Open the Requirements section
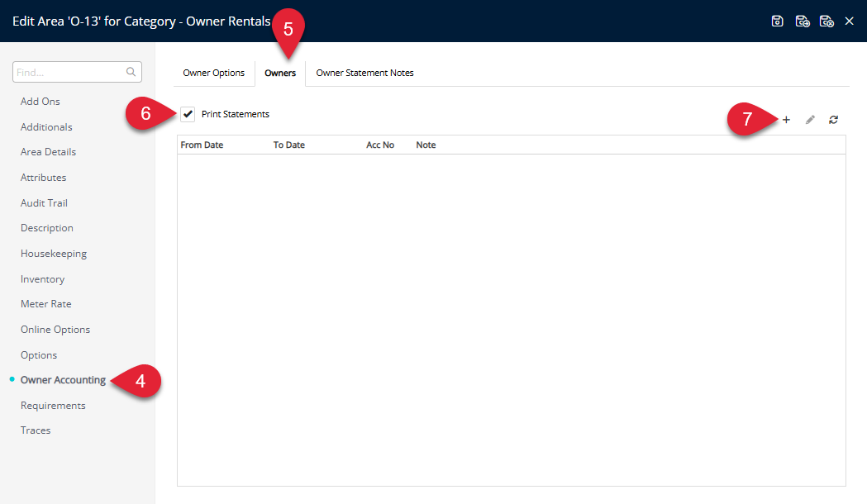Screen dimensions: 867x504 (x=53, y=406)
